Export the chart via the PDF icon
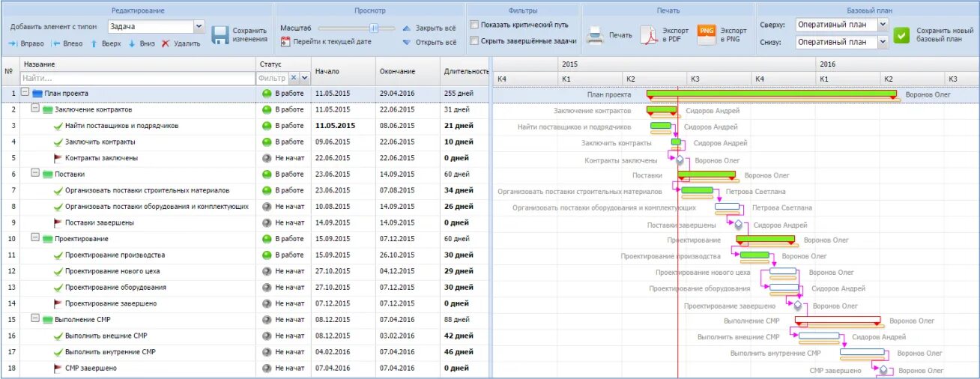The height and width of the screenshot is (379, 980). (x=648, y=35)
